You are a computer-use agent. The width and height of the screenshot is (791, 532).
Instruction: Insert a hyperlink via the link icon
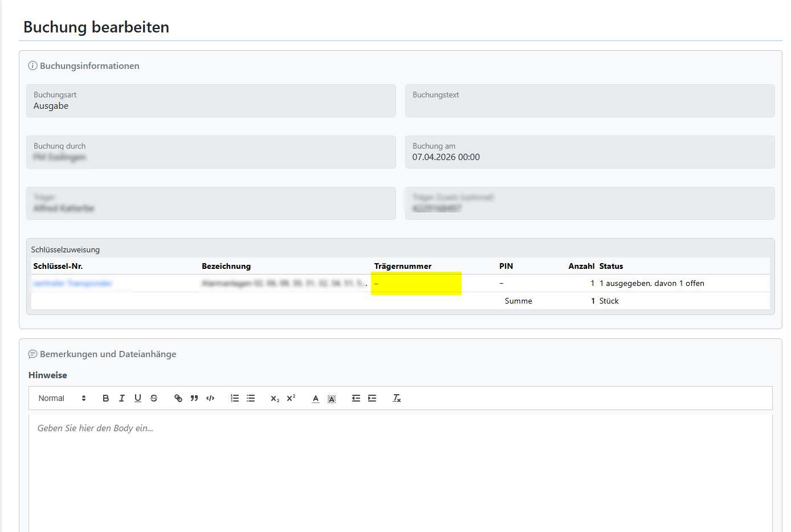(178, 398)
